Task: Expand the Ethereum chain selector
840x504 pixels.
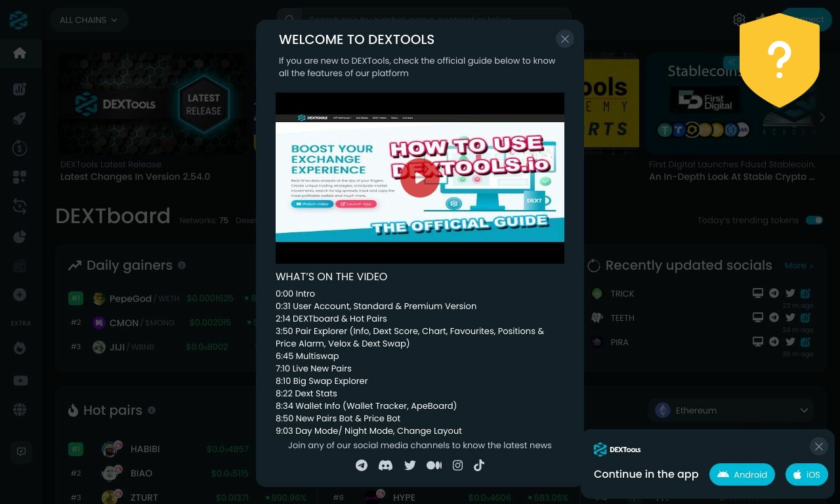Action: [x=731, y=410]
